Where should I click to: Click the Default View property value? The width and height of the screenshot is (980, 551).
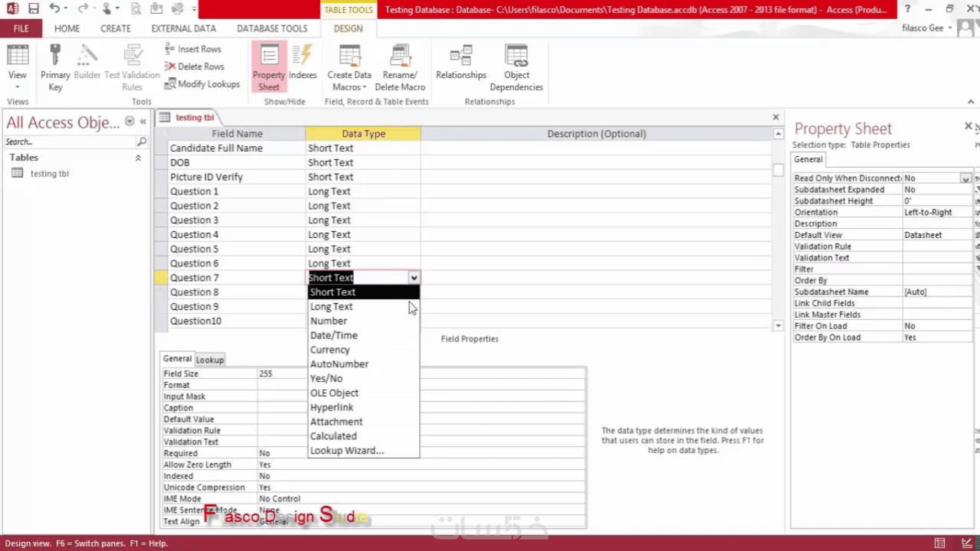click(x=937, y=235)
